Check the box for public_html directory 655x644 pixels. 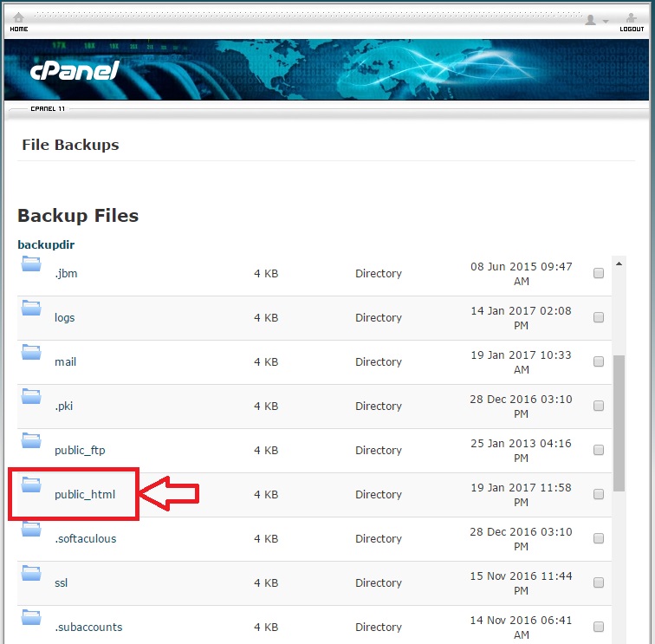click(599, 494)
